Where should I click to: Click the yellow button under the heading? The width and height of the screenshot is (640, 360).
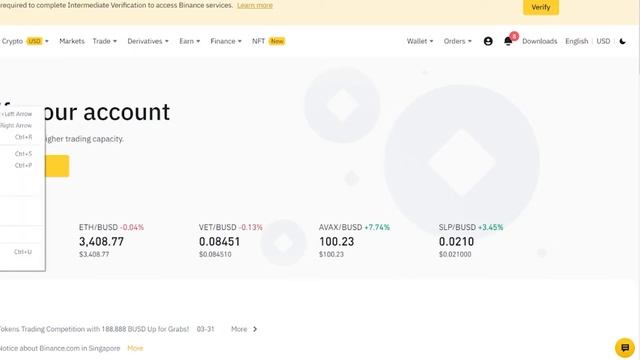(57, 166)
